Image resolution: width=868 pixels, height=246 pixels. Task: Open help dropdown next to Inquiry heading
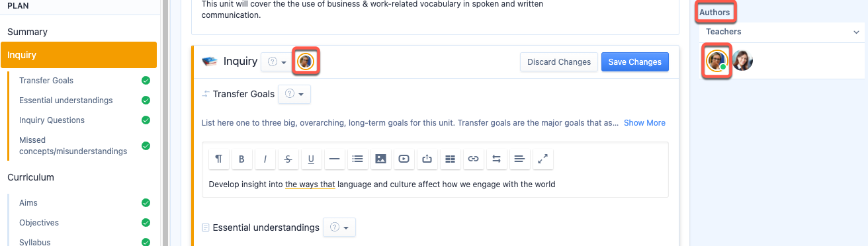tap(277, 61)
